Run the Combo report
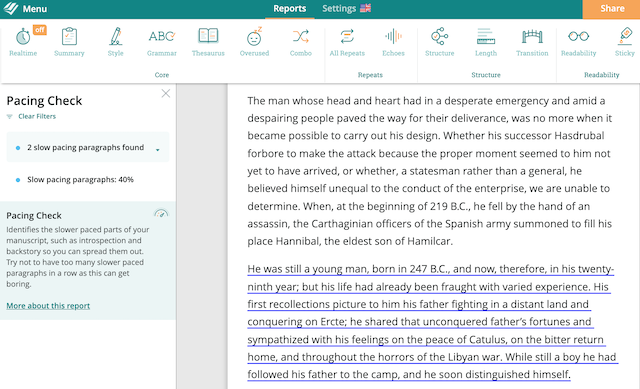Screen dimensions: 640x389 (x=301, y=42)
